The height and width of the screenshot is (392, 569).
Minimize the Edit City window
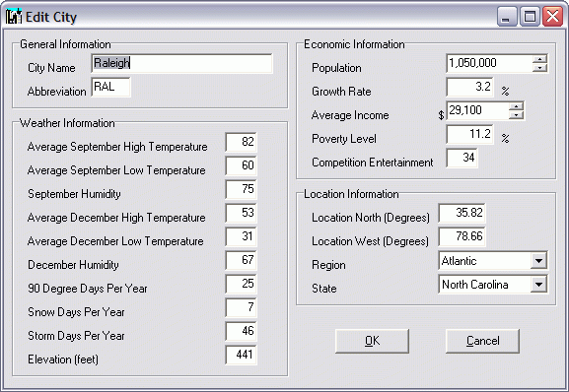507,17
